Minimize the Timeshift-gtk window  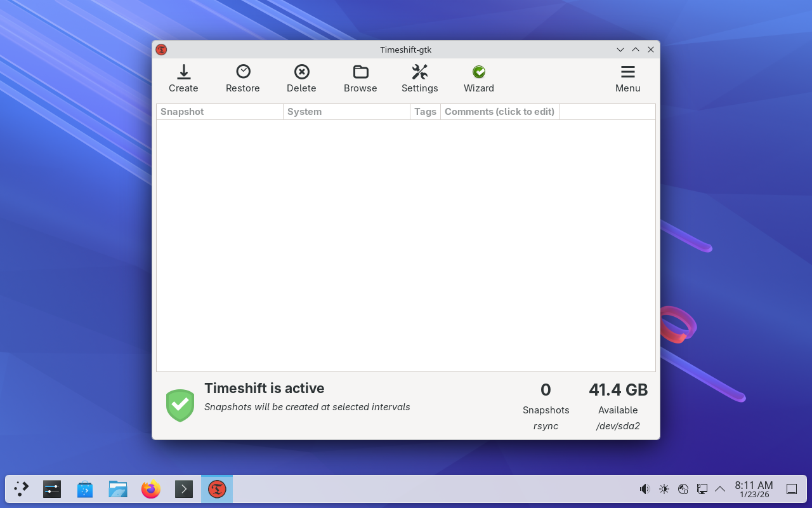coord(620,50)
